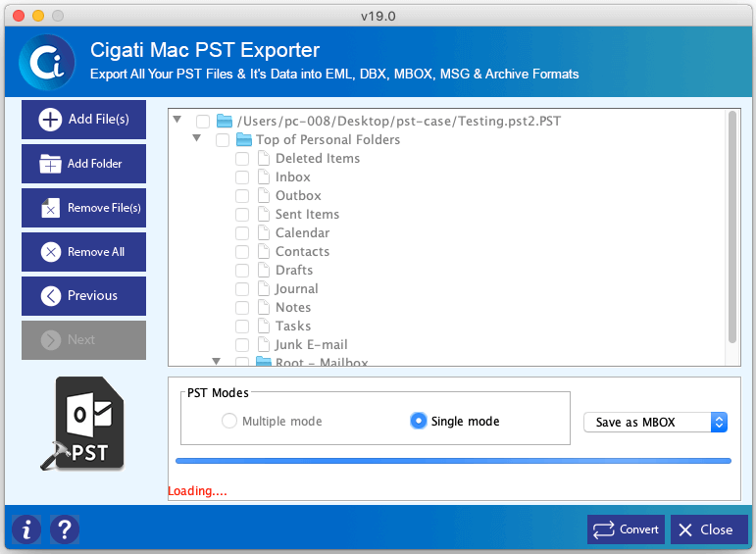Check the Junk E-mail checkbox

coord(242,345)
